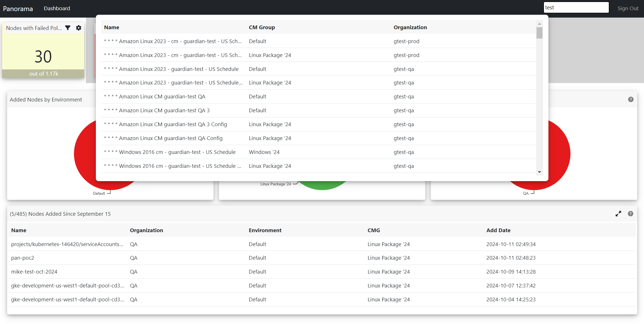
Task: Select 'Amazon Linux 2023 - guardian-test - US Schedule' Default result
Action: (318, 69)
